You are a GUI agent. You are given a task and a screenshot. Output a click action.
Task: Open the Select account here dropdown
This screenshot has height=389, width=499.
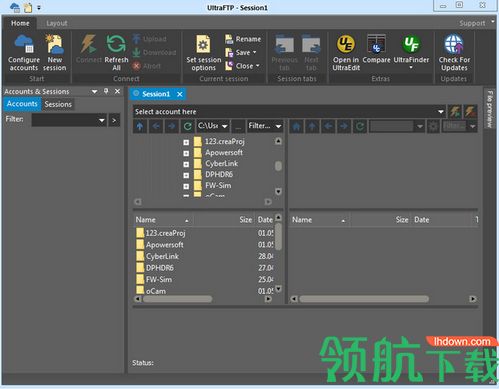tap(441, 112)
